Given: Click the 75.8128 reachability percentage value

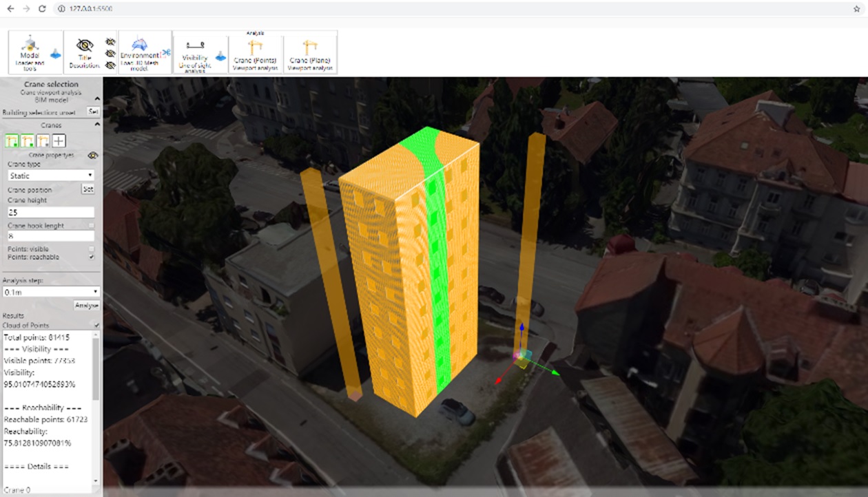Looking at the screenshot, I should [37, 443].
